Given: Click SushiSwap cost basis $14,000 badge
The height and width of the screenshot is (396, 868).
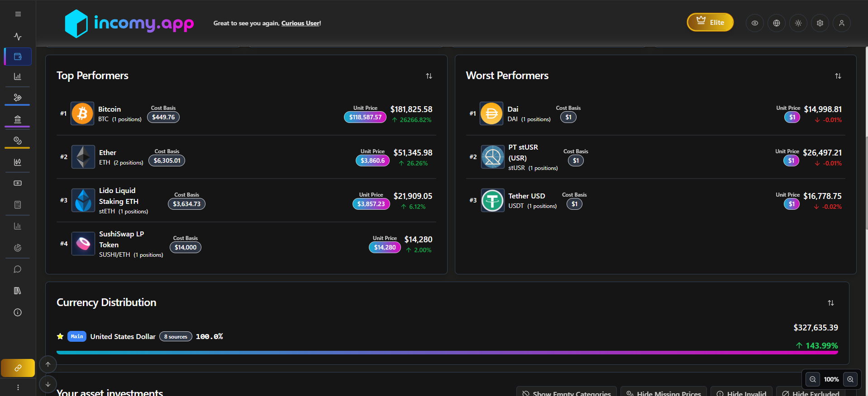Looking at the screenshot, I should [x=186, y=247].
